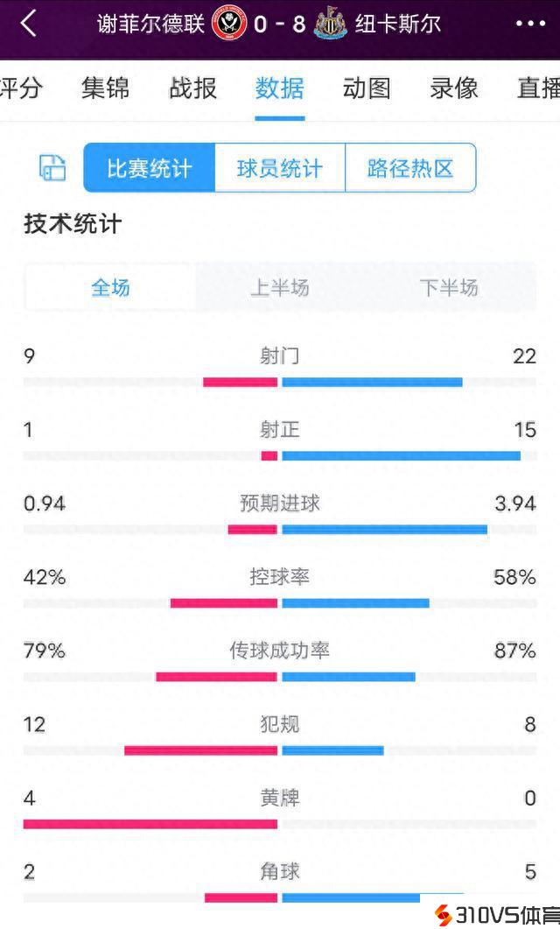Tap the 纽卡斯尔 team name
The image size is (560, 929).
click(x=398, y=24)
